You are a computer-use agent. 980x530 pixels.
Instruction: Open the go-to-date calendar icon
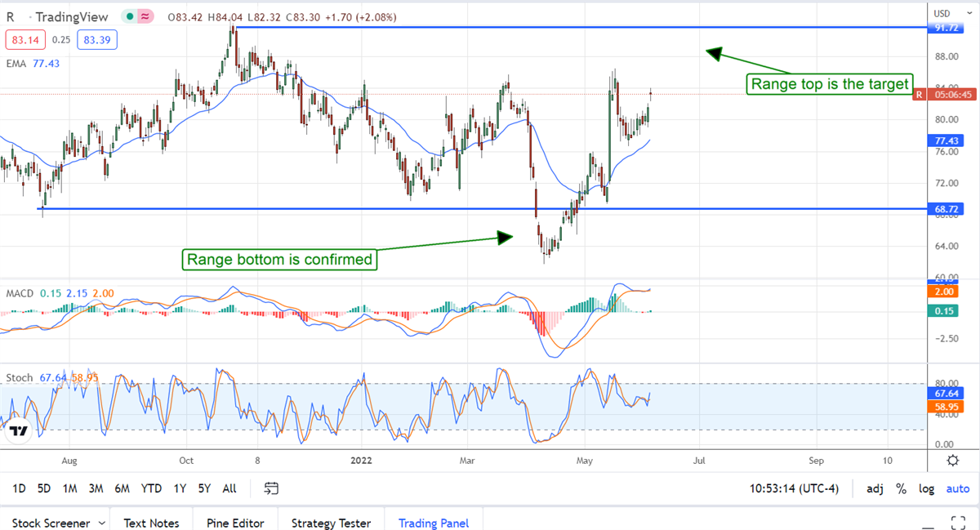pos(272,488)
